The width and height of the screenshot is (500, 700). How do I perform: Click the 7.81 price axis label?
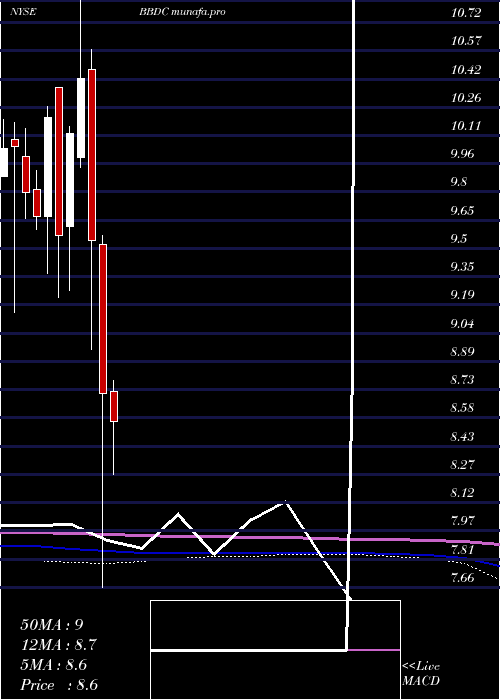(x=464, y=549)
